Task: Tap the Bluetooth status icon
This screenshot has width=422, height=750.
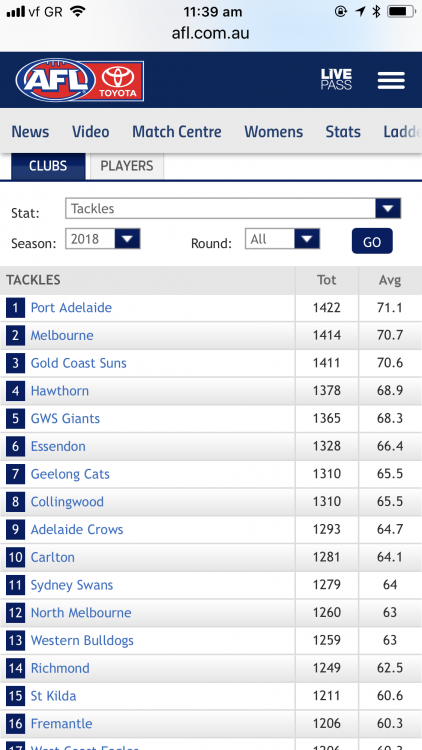Action: coord(376,11)
